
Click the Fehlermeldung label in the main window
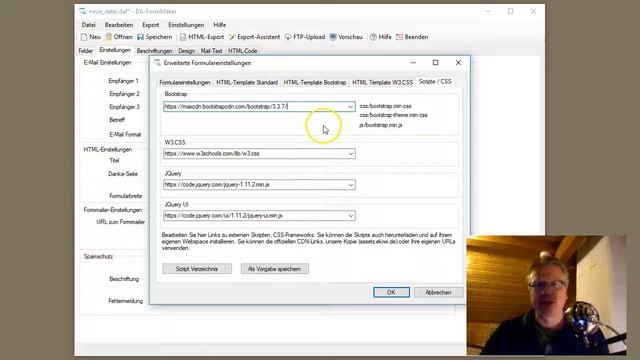[125, 301]
